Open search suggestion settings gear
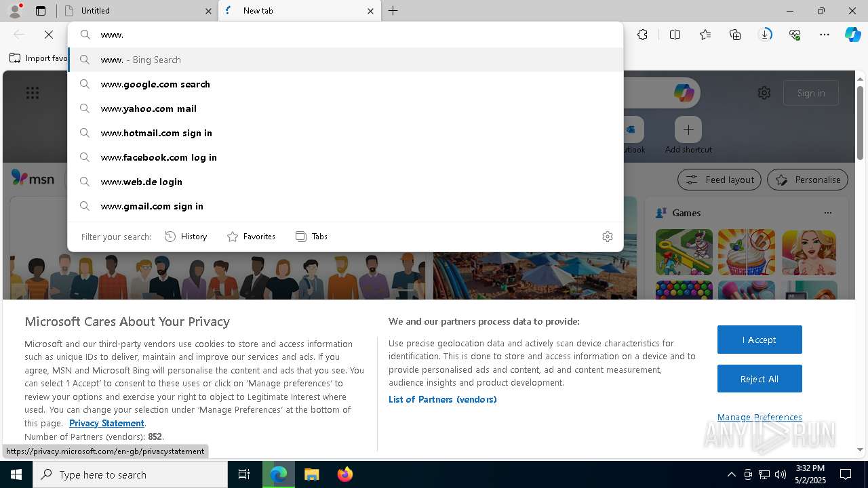 (608, 237)
